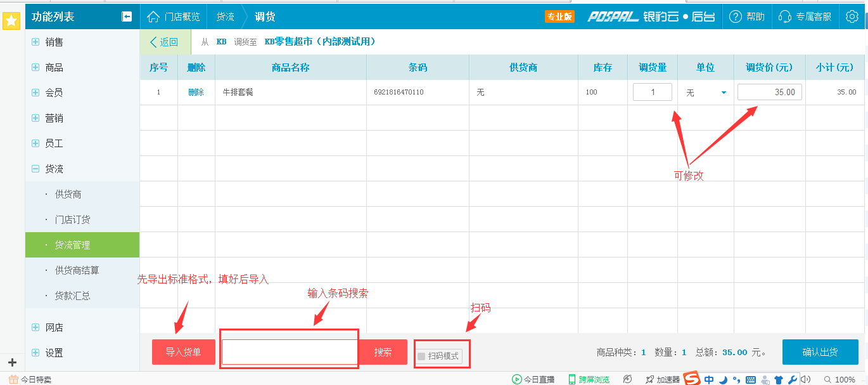Image resolution: width=868 pixels, height=385 pixels.
Task: Open the 门店概览 home tab
Action: click(x=174, y=16)
